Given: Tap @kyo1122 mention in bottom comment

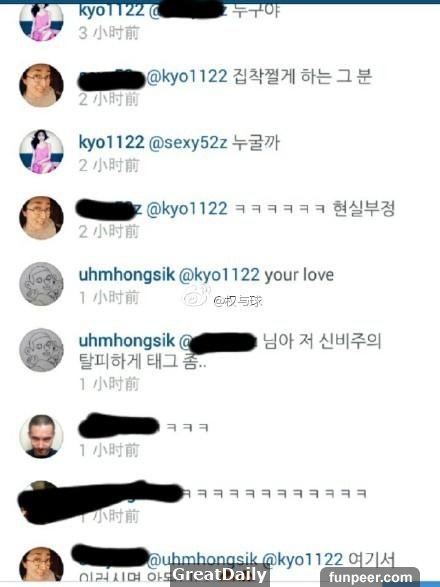Looking at the screenshot, I should [x=302, y=560].
